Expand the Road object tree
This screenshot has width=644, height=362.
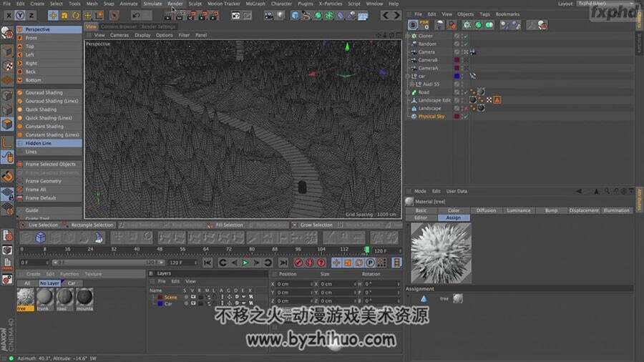[408, 92]
